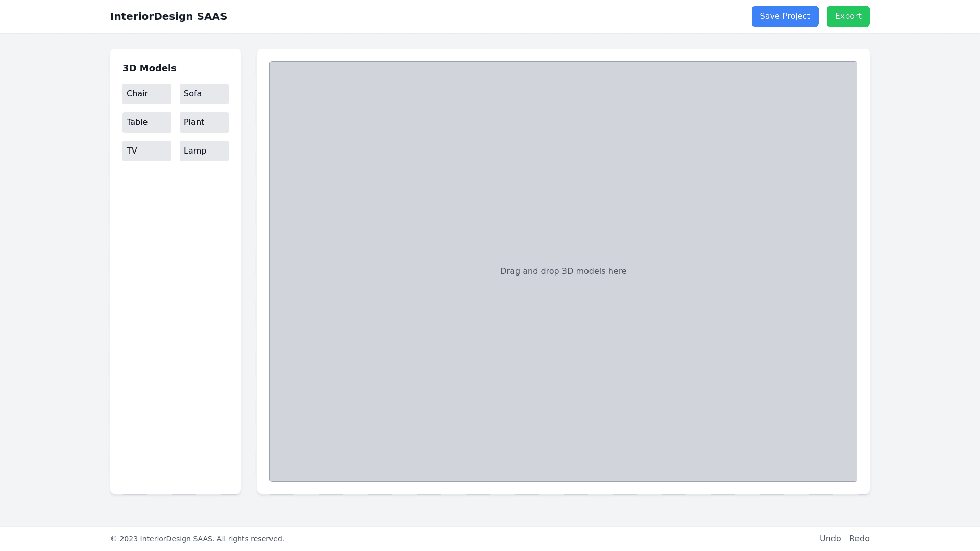
Task: Select the Lamp model
Action: [x=204, y=151]
